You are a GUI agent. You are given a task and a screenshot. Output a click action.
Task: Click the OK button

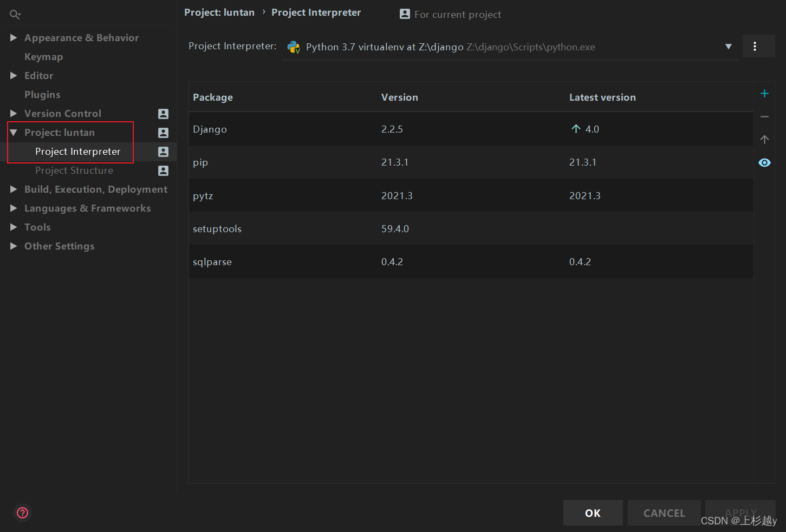[x=593, y=513]
